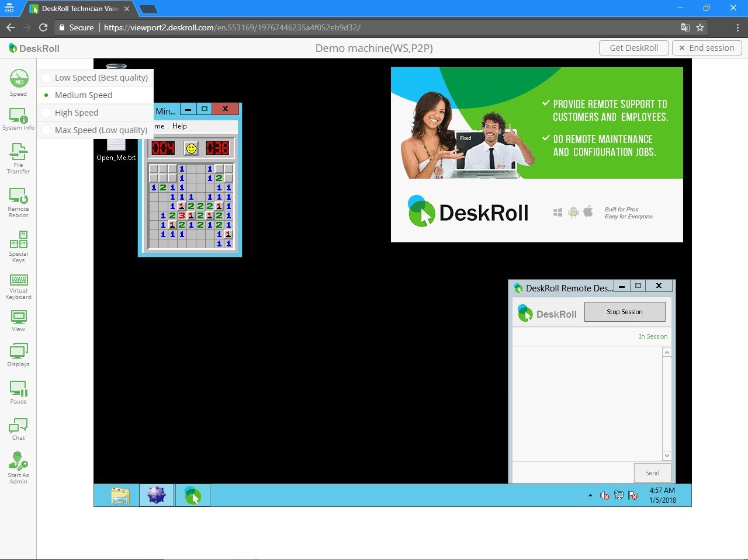Click the End session button

click(707, 48)
